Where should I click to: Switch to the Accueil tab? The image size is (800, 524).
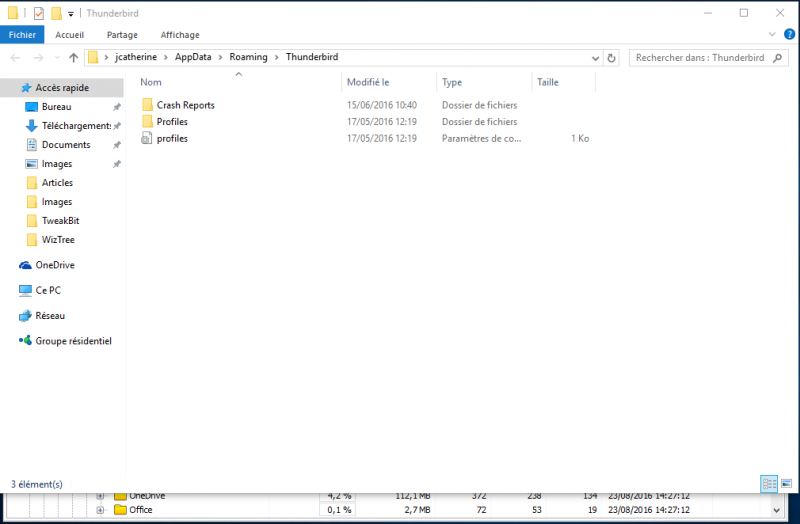69,35
